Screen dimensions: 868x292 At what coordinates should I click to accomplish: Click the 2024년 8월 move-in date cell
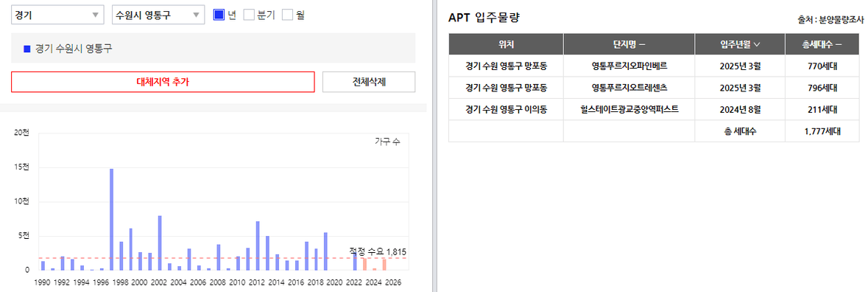coord(740,109)
